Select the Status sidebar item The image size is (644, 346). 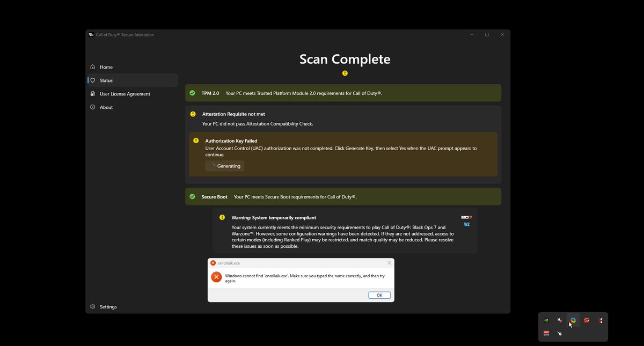click(133, 80)
